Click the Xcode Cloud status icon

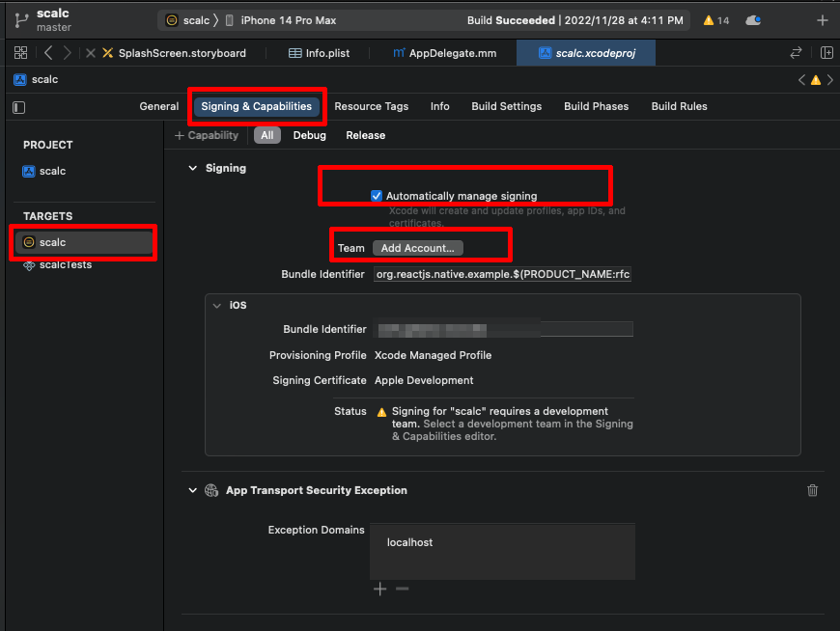[x=753, y=20]
